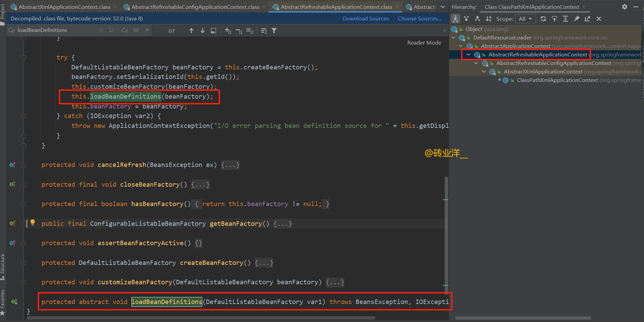644x322 pixels.
Task: Close the find bar
Action: [444, 31]
